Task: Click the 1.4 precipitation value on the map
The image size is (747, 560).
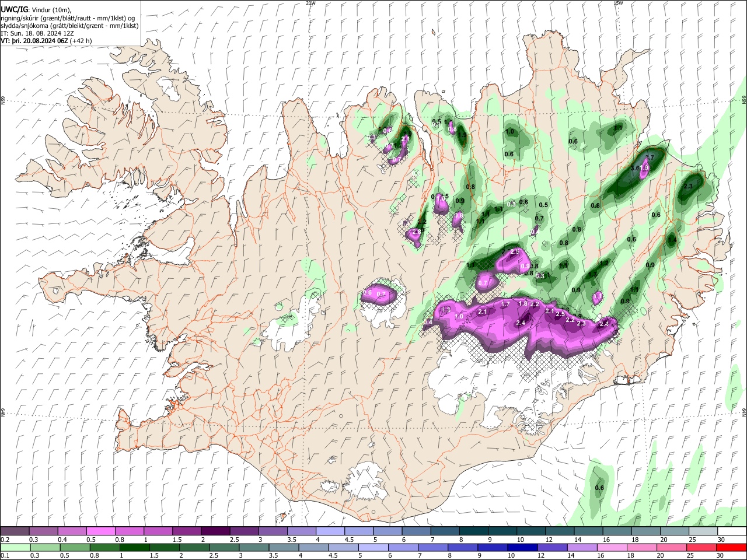Action: click(x=672, y=240)
